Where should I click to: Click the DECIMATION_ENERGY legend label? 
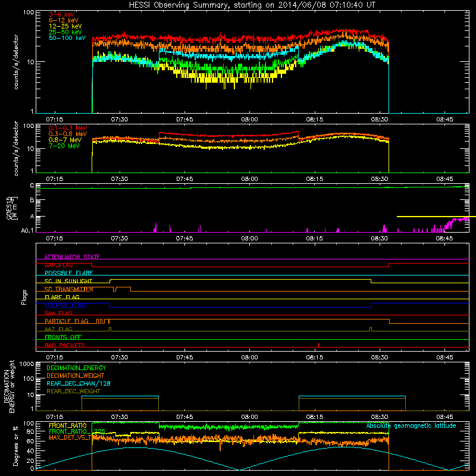pos(76,368)
